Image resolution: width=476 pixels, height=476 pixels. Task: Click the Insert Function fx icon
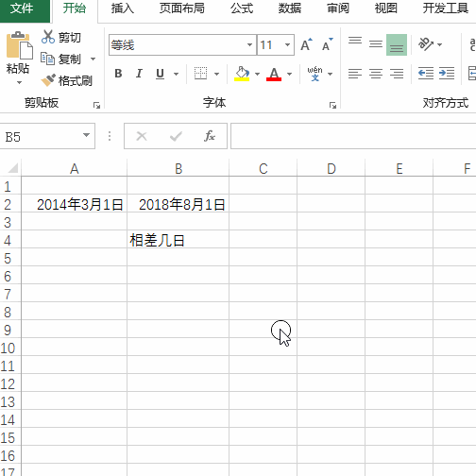(210, 136)
